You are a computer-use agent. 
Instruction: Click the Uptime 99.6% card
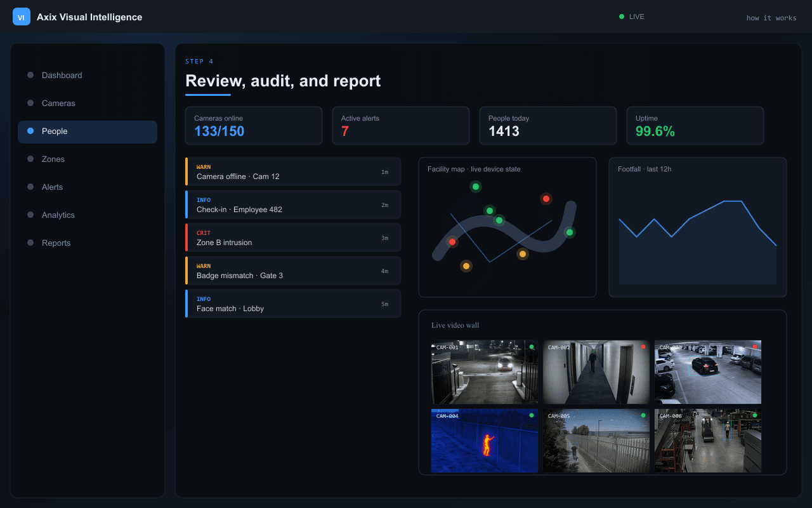pos(695,126)
